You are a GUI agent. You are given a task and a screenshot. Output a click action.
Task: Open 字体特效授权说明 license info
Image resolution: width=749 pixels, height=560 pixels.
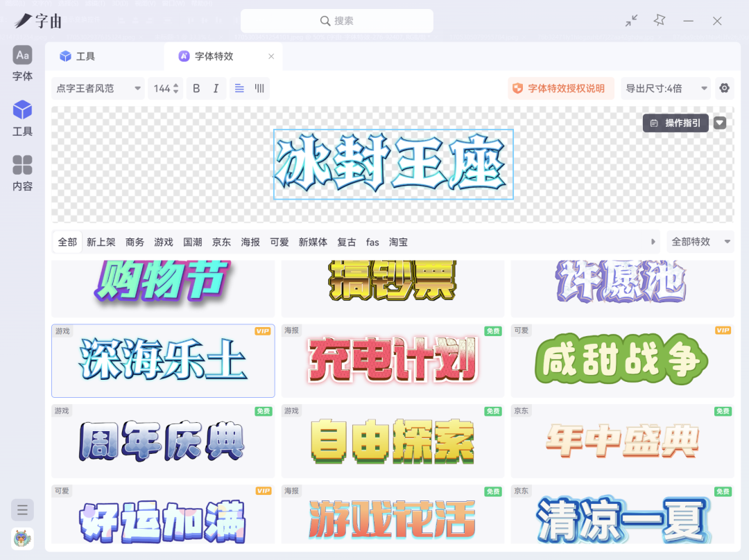pos(560,88)
